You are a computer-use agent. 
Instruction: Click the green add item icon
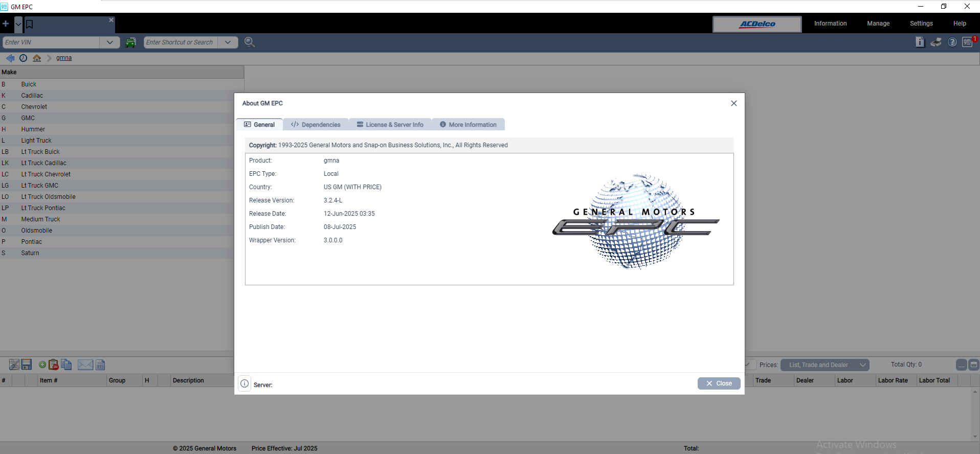tap(42, 365)
